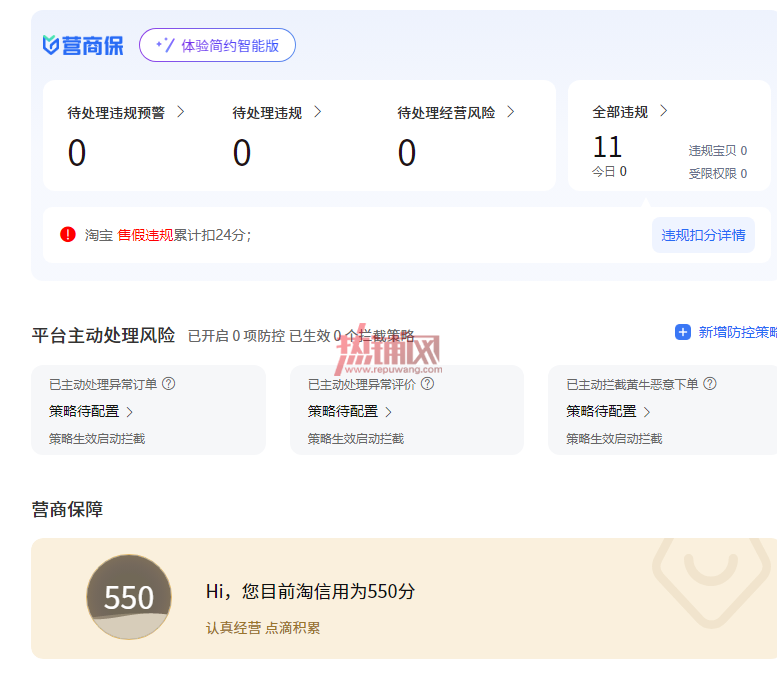Screen dimensions: 777x700
Task: Expand 待处理违规 chevron arrow
Action: coord(318,112)
